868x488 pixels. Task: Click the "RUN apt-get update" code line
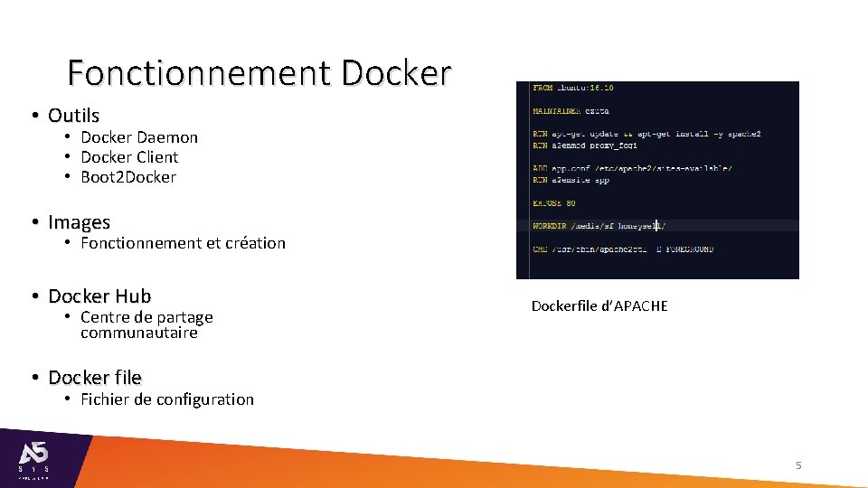[x=646, y=134]
